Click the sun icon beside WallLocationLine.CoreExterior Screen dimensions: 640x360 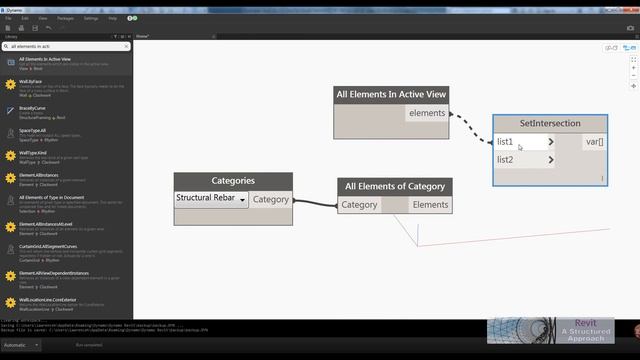11,302
